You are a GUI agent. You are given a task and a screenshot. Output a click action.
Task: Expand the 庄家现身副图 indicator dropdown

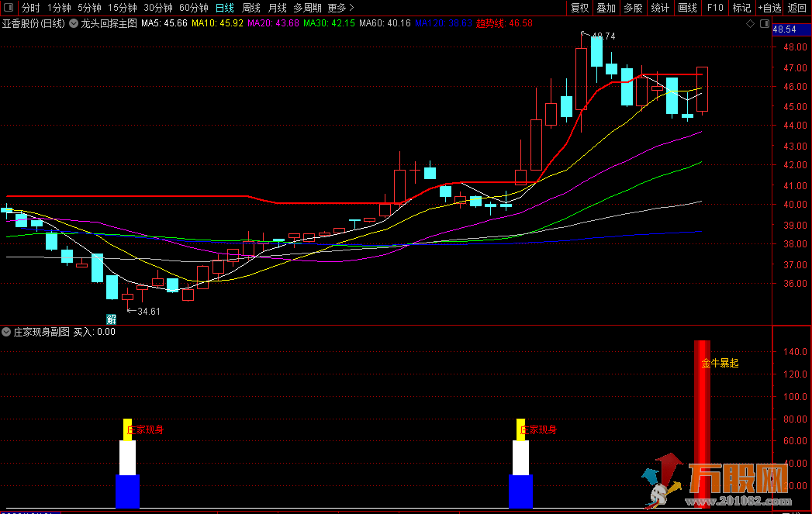pyautogui.click(x=6, y=332)
